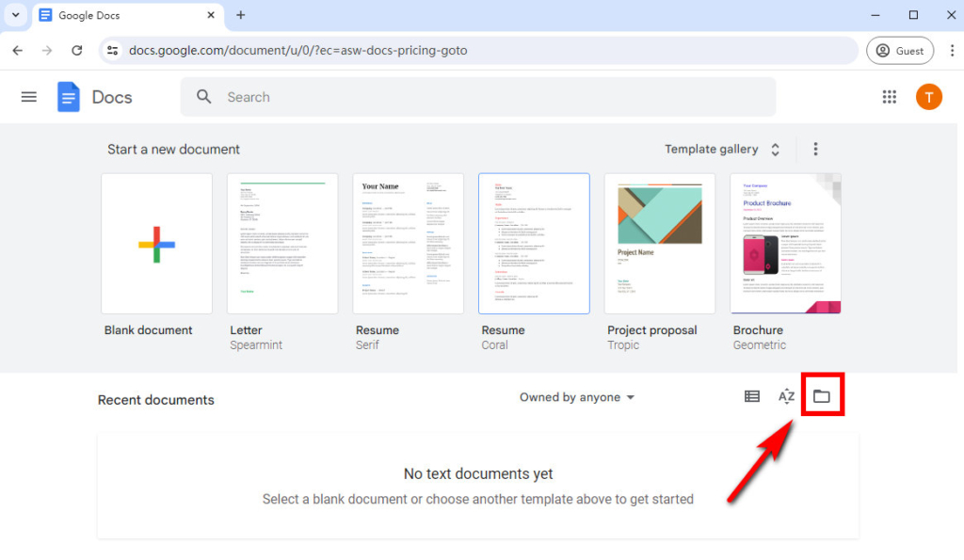Select the Coral Resume template
964x560 pixels.
[534, 243]
